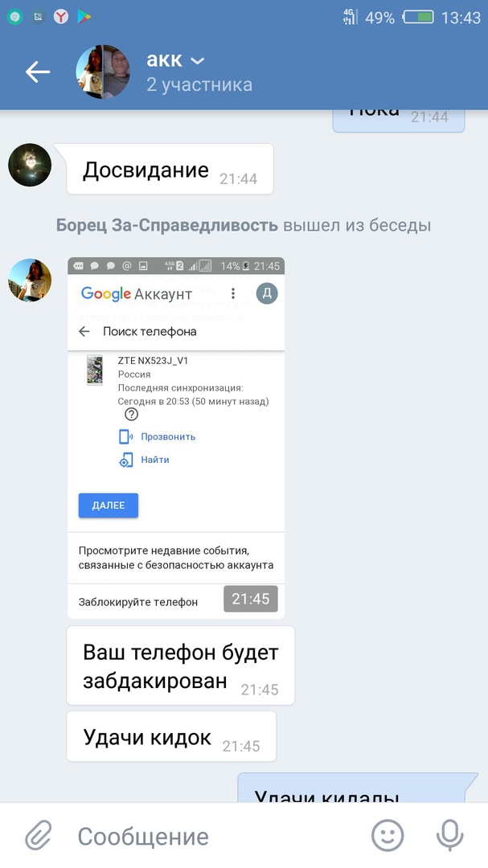This screenshot has width=488, height=868.
Task: Select the partially visible Удачи кидалы message
Action: [358, 788]
